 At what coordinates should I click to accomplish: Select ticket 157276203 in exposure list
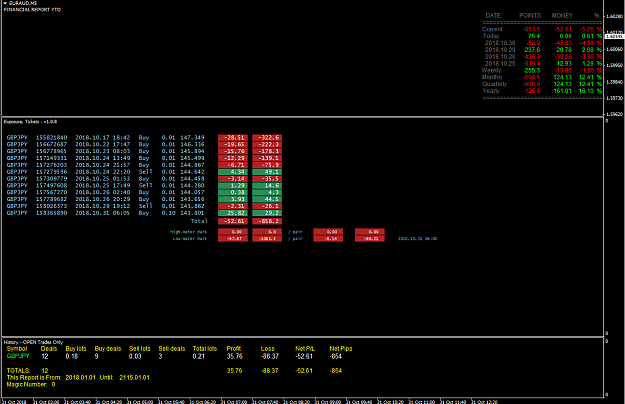(x=51, y=165)
